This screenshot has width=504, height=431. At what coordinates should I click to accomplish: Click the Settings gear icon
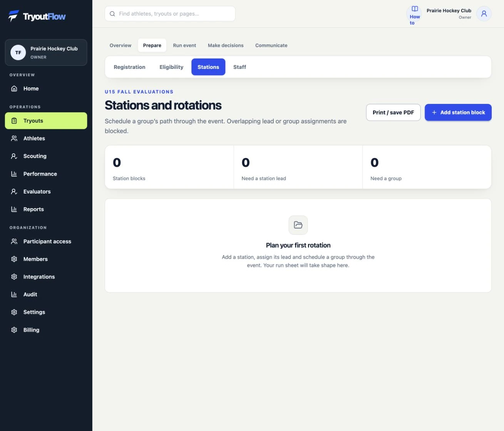[14, 312]
